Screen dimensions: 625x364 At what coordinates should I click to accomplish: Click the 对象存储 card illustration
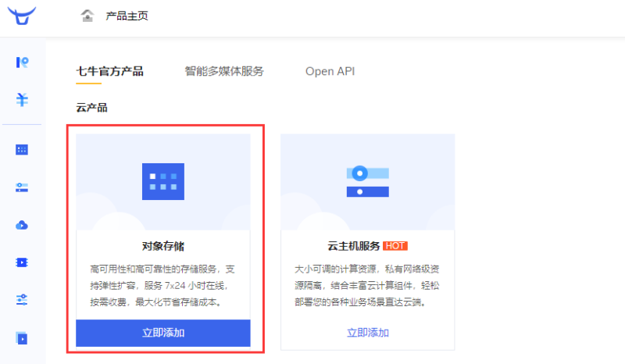163,182
